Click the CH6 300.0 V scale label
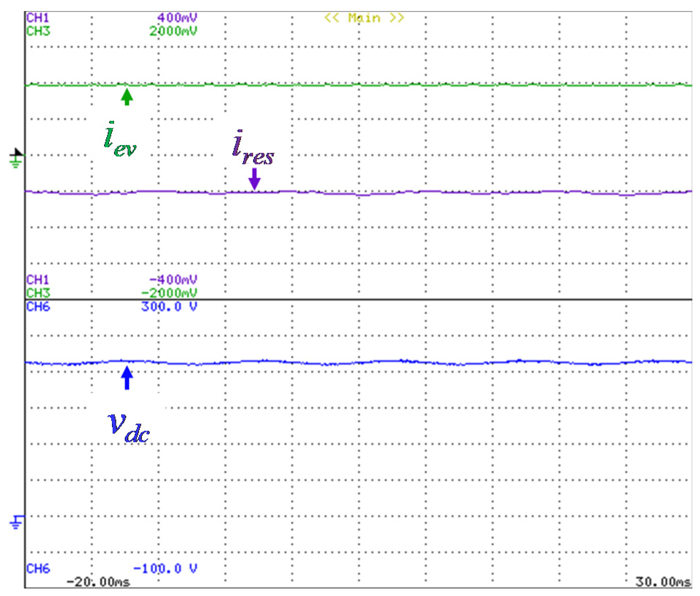This screenshot has width=700, height=596. point(169,306)
